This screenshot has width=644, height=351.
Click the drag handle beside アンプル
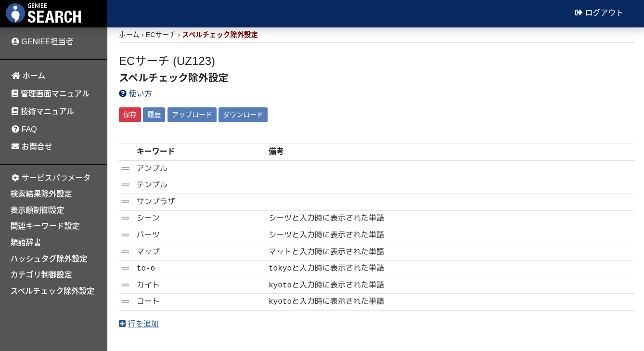point(125,168)
